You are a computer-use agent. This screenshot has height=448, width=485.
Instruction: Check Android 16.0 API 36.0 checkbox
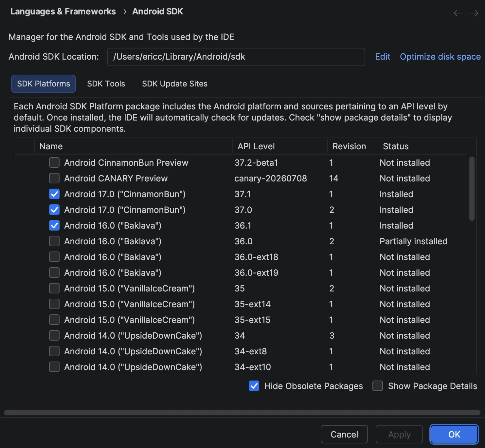54,241
